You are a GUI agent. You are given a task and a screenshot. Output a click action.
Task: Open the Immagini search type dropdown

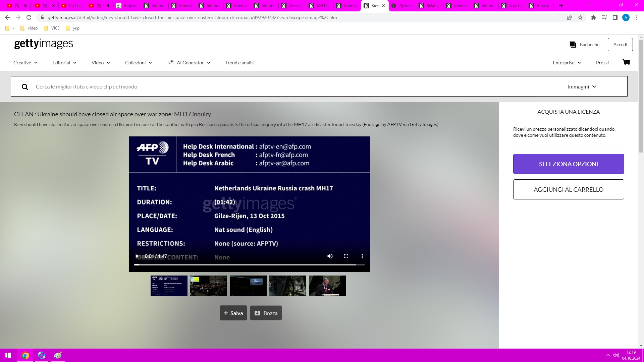[x=582, y=87]
